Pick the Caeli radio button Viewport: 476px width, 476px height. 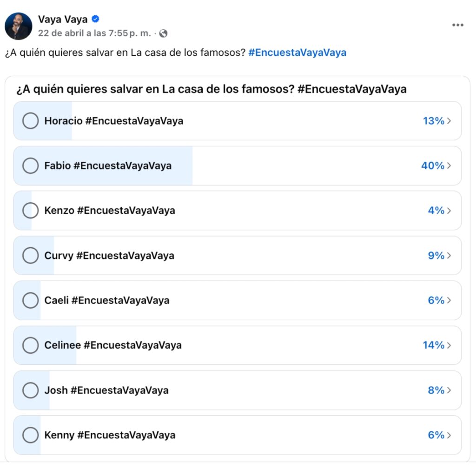[30, 300]
